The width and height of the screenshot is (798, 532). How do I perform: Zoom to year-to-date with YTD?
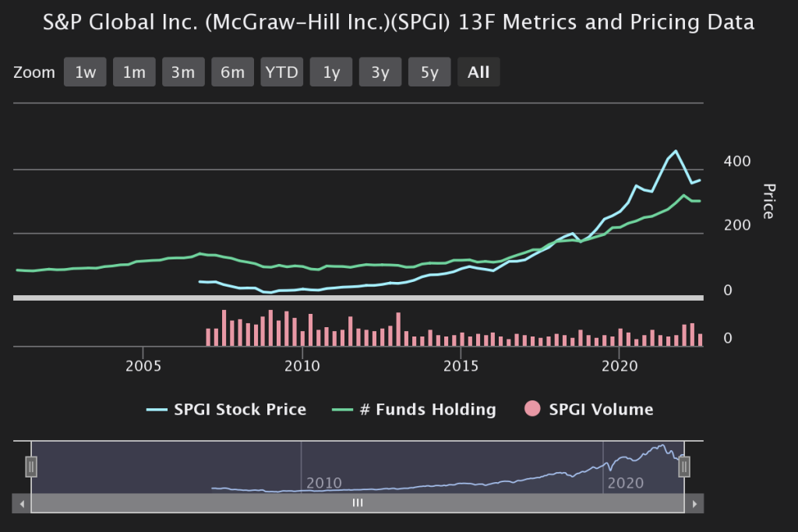pos(281,72)
